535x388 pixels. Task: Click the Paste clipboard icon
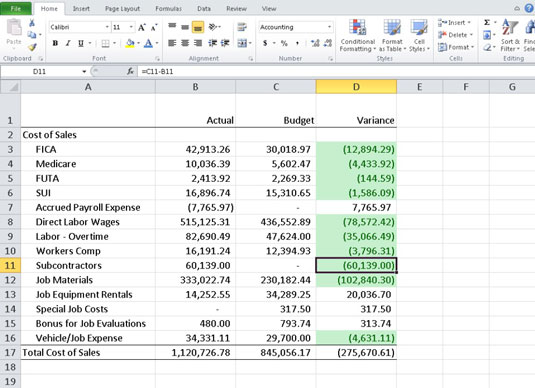coord(14,28)
